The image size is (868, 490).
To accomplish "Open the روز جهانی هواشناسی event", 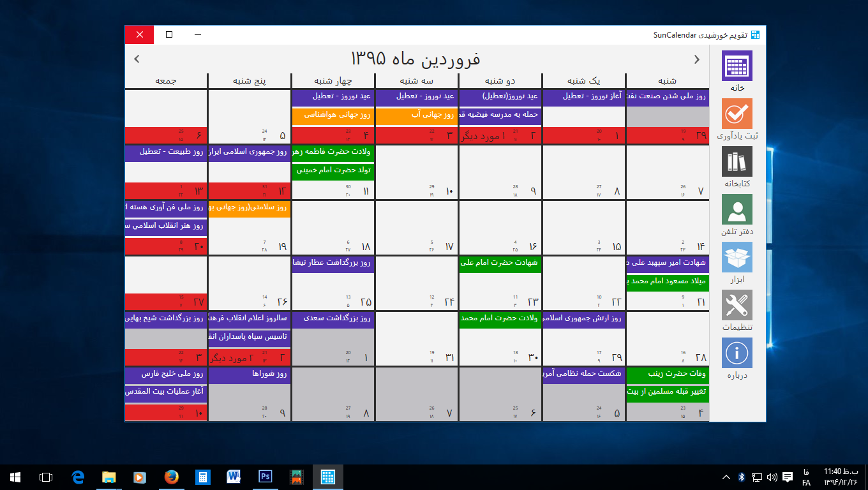I will coord(333,115).
